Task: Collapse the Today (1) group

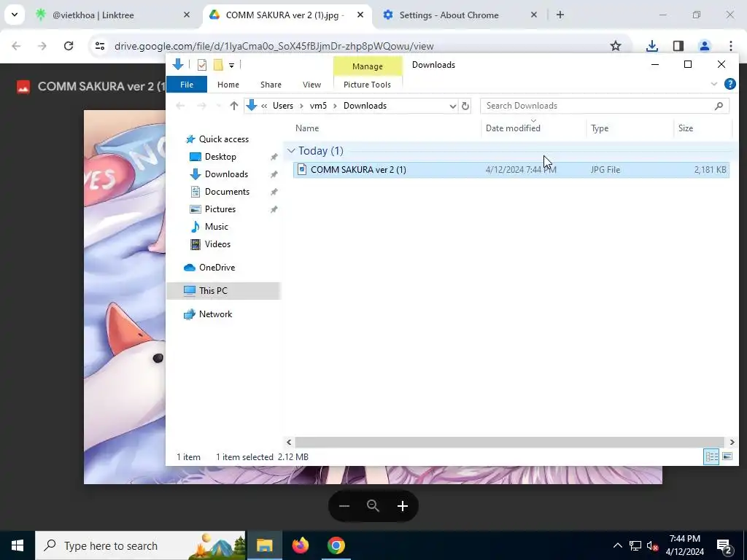Action: (x=291, y=151)
